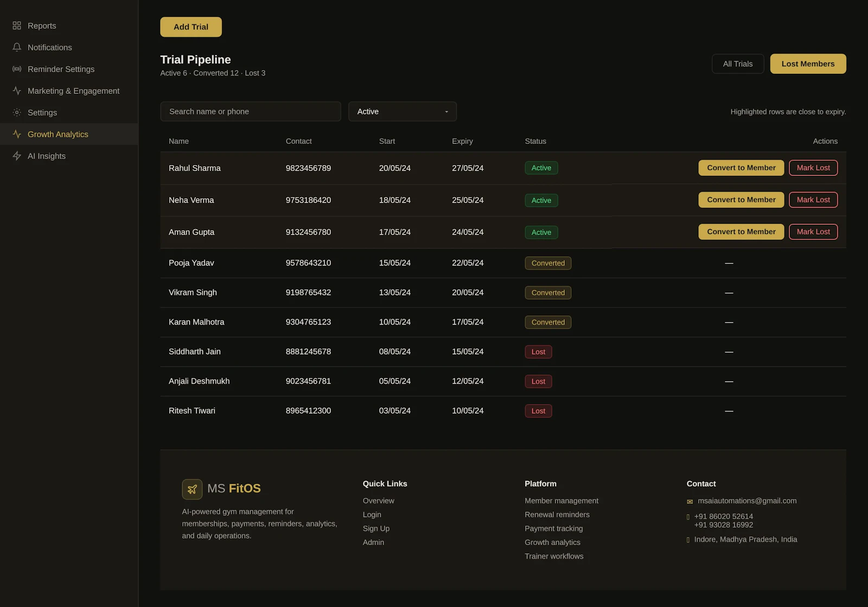This screenshot has height=607, width=868.
Task: Click the Expiry column header
Action: click(x=462, y=141)
